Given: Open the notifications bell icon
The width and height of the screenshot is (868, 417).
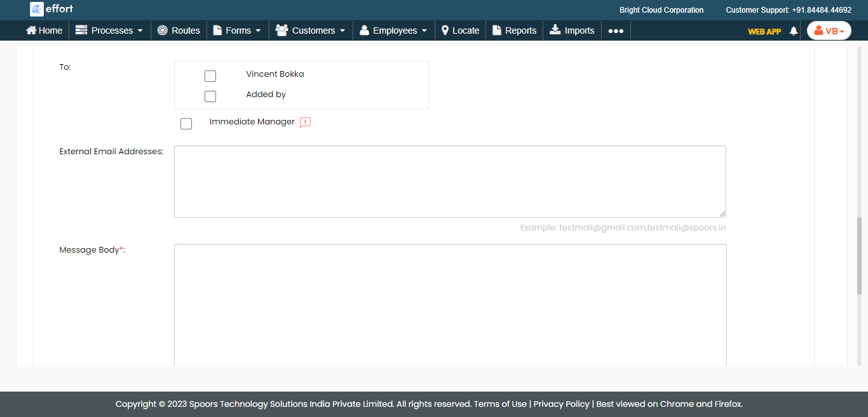Looking at the screenshot, I should (793, 30).
